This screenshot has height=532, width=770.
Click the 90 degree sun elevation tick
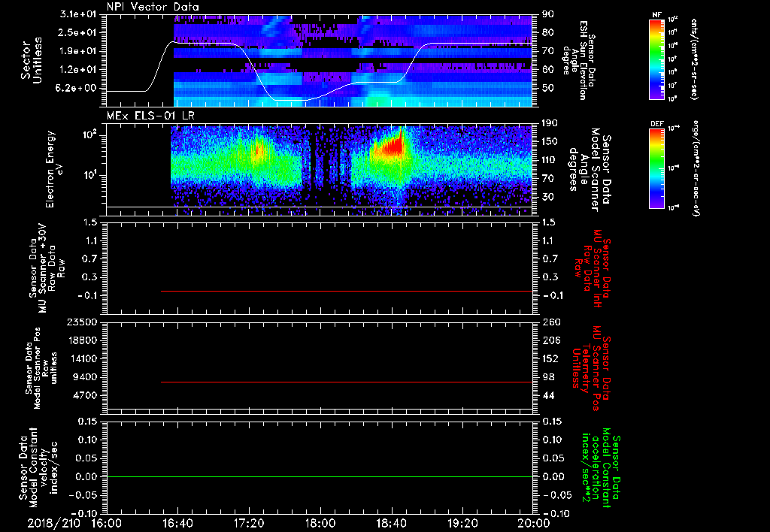[548, 14]
